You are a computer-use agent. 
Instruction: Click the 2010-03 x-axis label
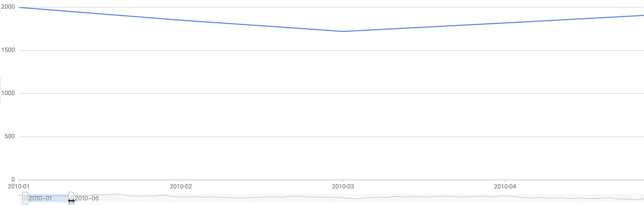343,186
